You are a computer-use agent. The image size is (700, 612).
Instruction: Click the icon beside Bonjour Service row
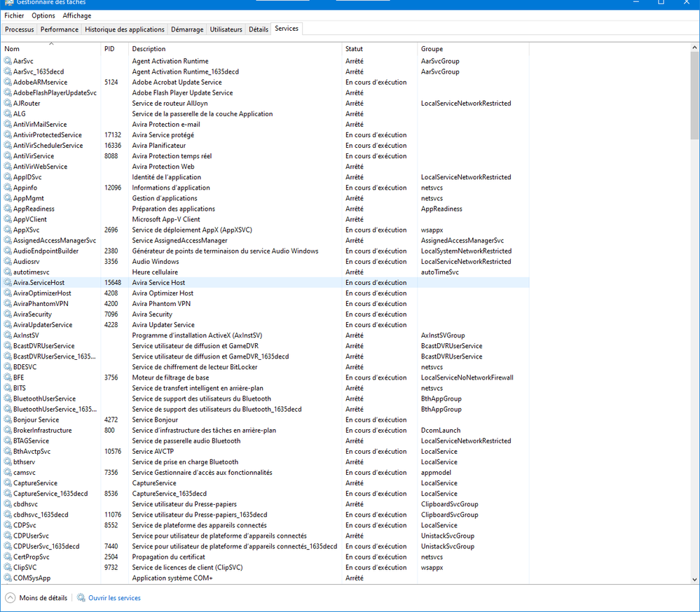tap(8, 420)
